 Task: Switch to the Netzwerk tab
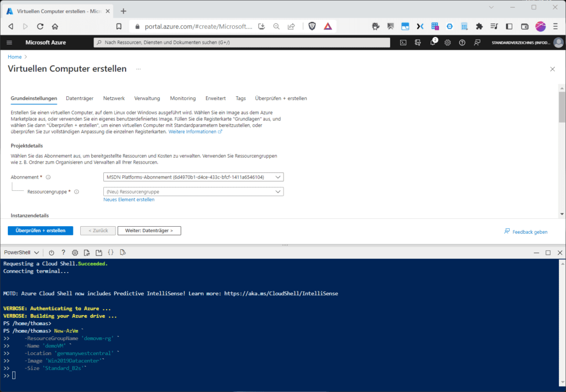coord(114,98)
